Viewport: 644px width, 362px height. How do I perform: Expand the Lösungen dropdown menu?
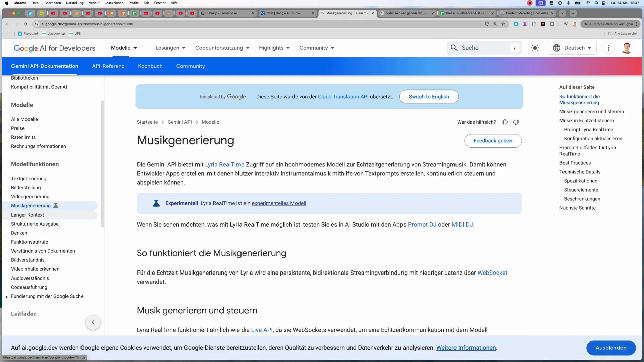coord(184,48)
